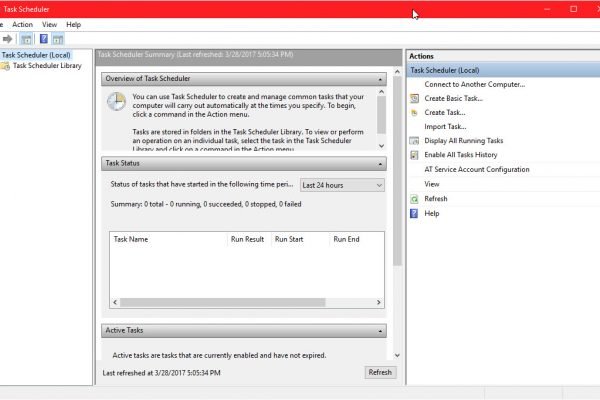The width and height of the screenshot is (600, 400).
Task: Click the blue help toolbar icon
Action: point(44,39)
